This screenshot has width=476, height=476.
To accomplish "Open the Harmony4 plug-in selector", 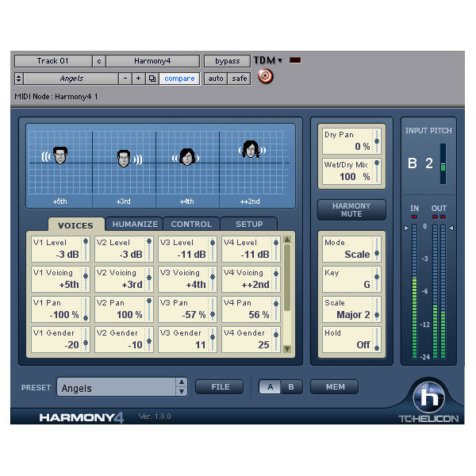I will pyautogui.click(x=152, y=61).
